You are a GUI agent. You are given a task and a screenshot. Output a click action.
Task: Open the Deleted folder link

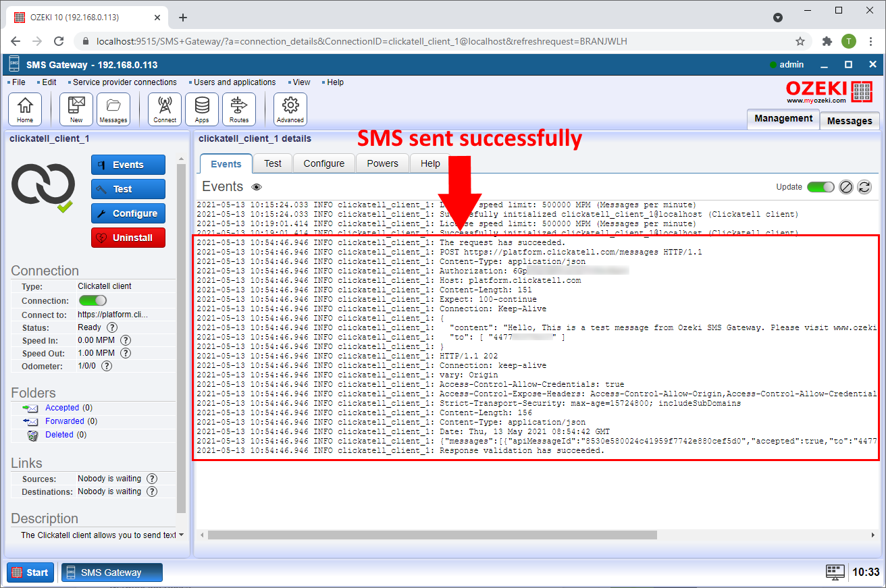pos(59,435)
